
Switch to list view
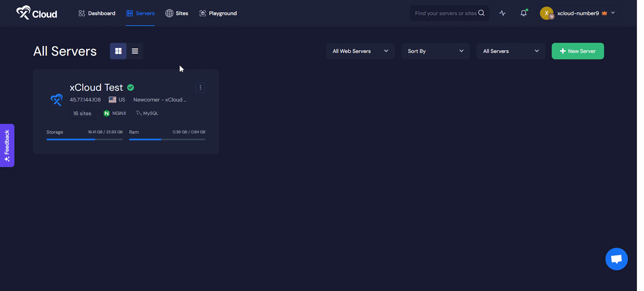(135, 51)
